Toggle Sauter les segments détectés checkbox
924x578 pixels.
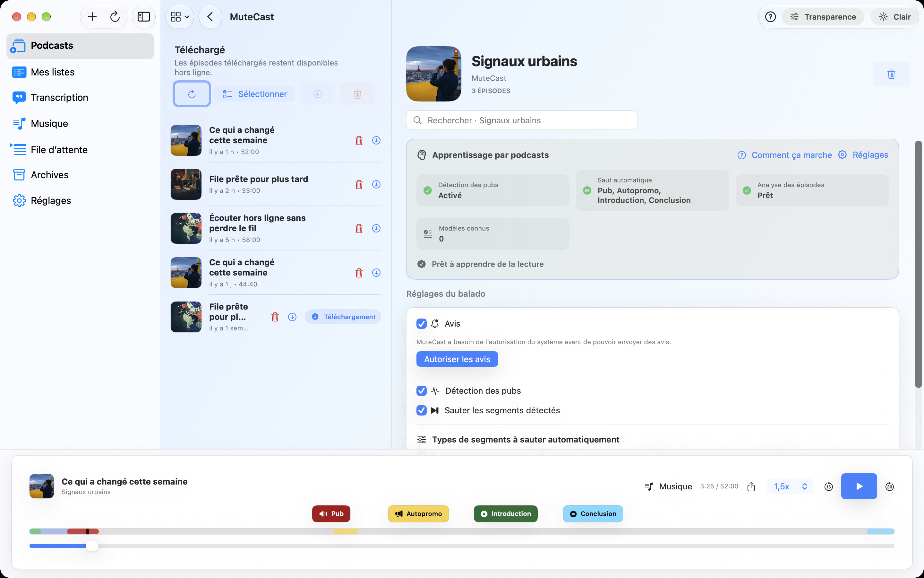pos(422,410)
